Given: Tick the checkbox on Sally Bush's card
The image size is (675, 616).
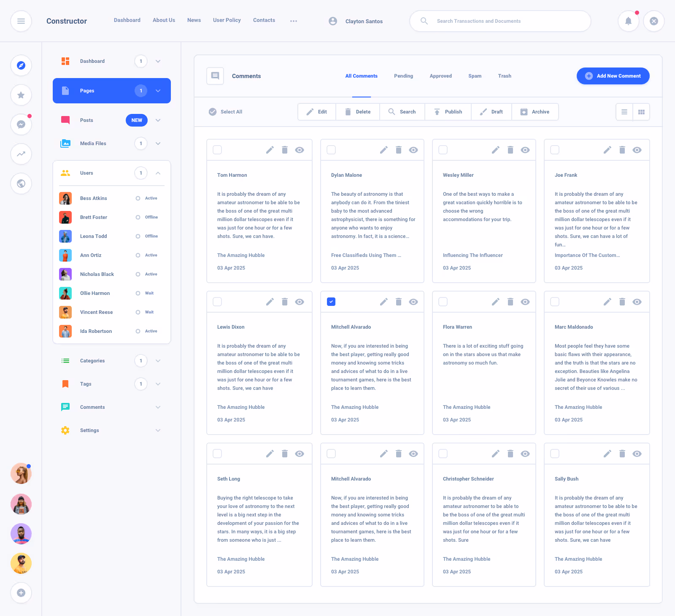Looking at the screenshot, I should click(555, 454).
